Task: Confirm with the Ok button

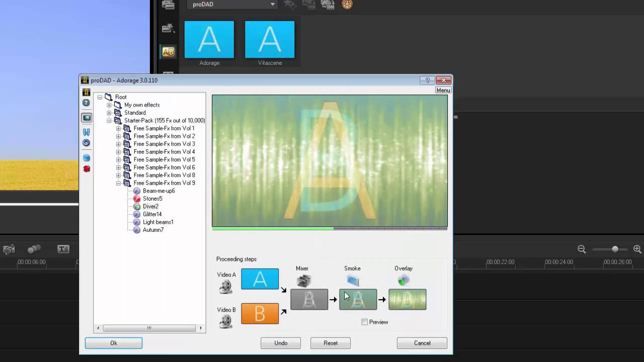Action: pos(114,343)
